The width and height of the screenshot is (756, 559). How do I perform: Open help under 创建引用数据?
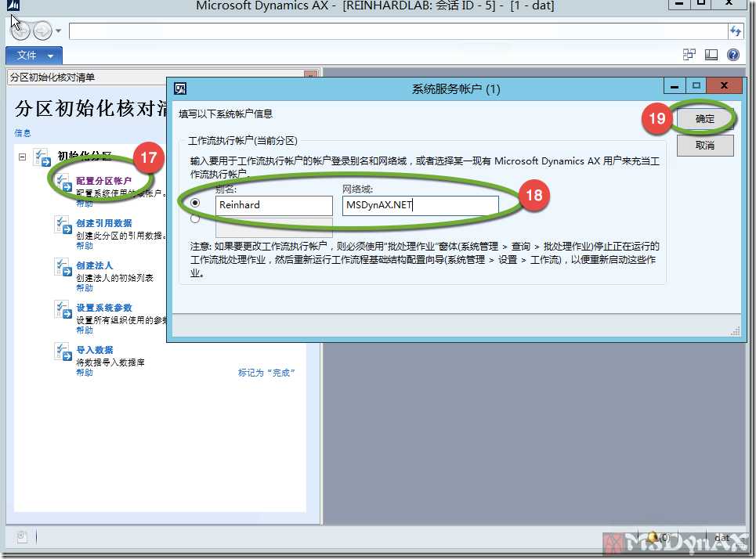85,246
